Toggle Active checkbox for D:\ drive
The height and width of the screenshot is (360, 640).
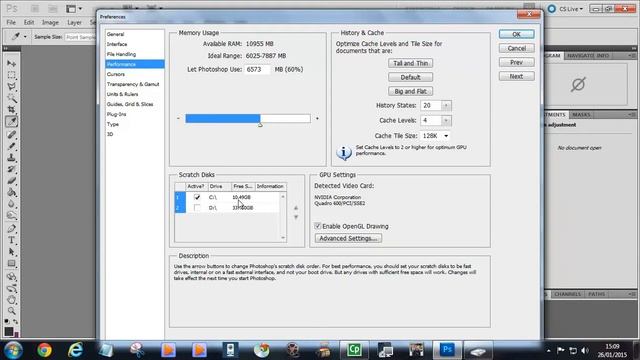point(197,208)
